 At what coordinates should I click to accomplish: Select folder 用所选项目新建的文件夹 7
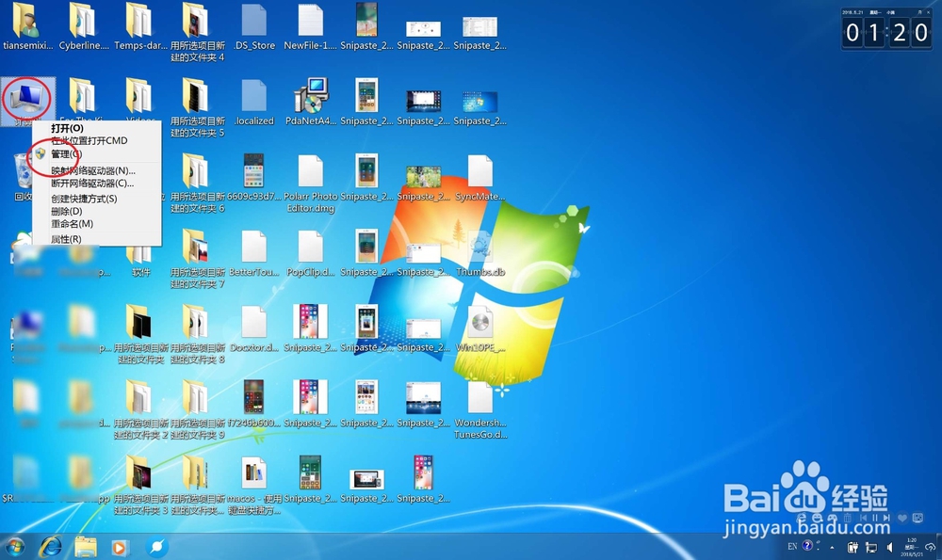pyautogui.click(x=197, y=259)
